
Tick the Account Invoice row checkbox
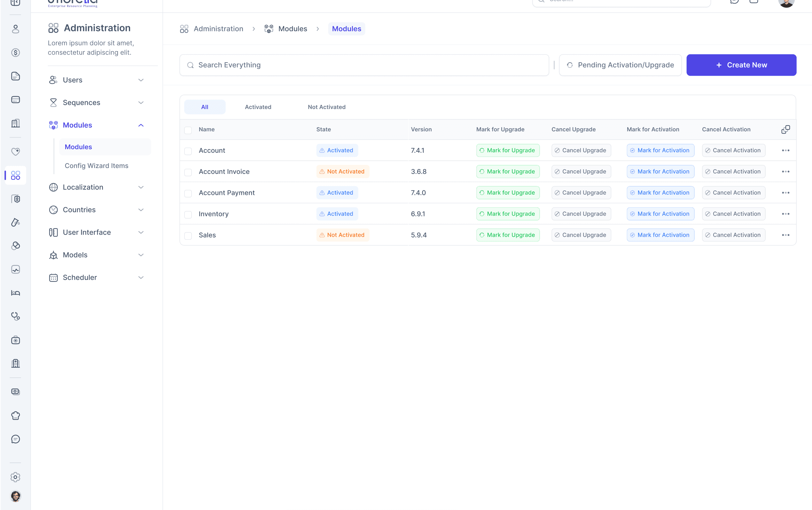pos(188,172)
